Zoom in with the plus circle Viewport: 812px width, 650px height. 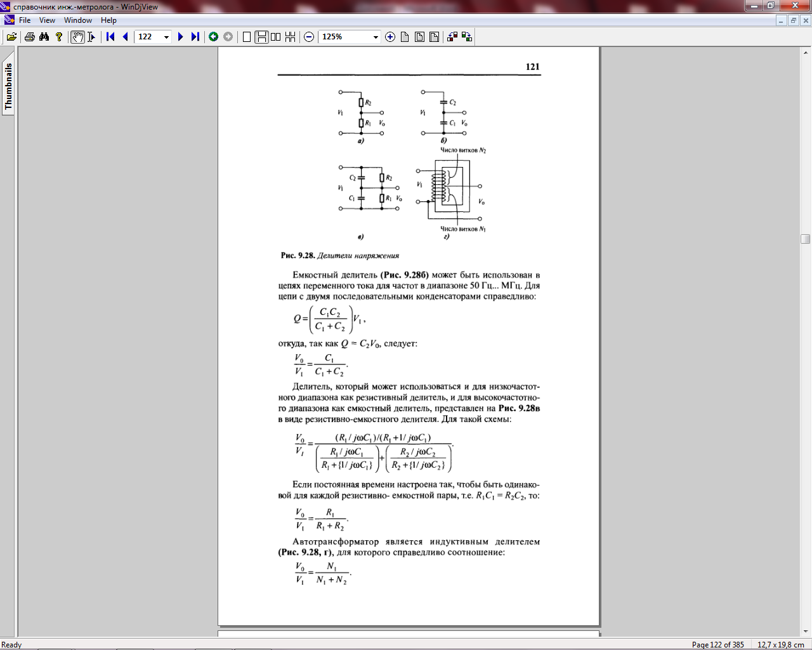tap(390, 37)
